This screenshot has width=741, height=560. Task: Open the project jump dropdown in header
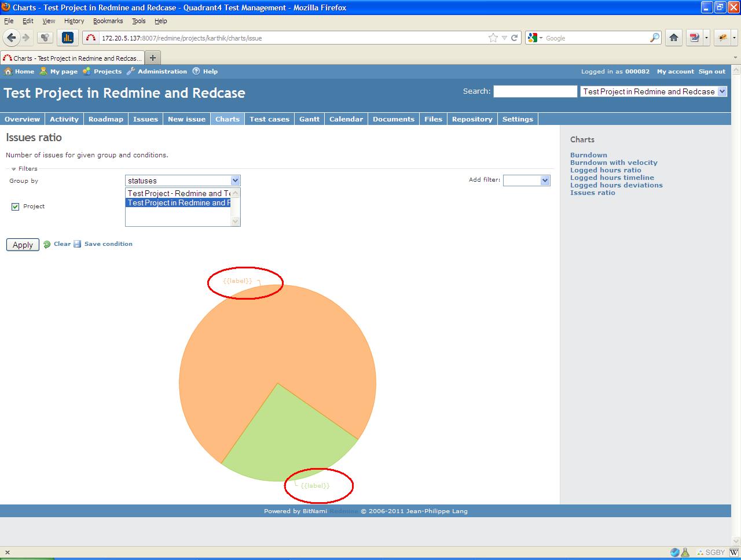654,91
